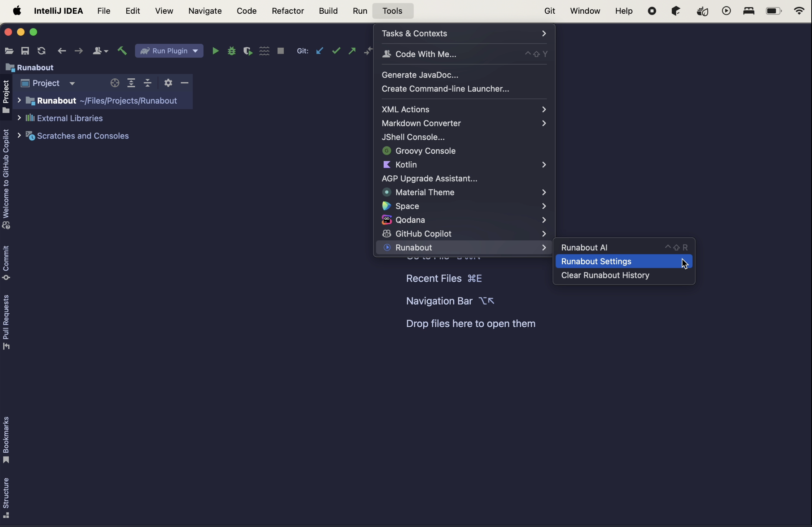Select Runabout AI in the submenu
Image resolution: width=812 pixels, height=527 pixels.
(624, 248)
